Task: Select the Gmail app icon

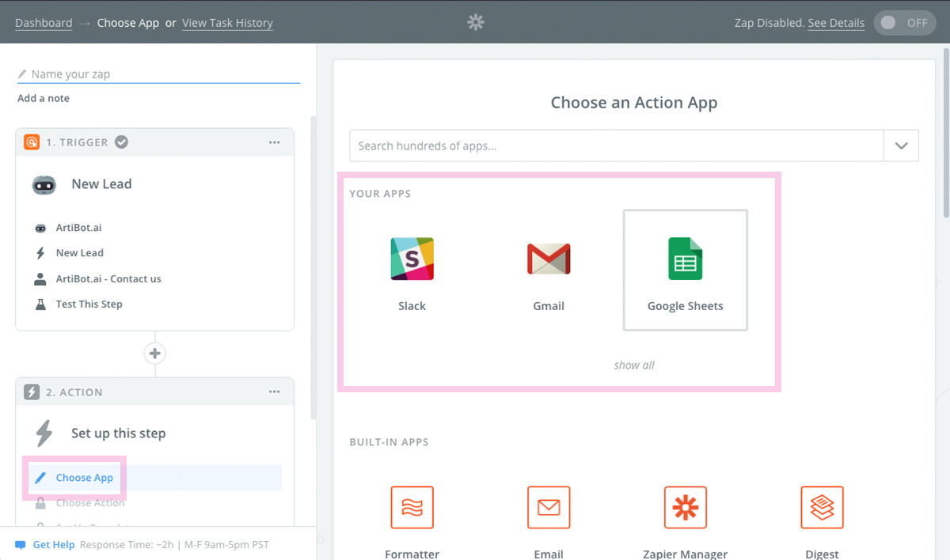Action: click(x=549, y=259)
